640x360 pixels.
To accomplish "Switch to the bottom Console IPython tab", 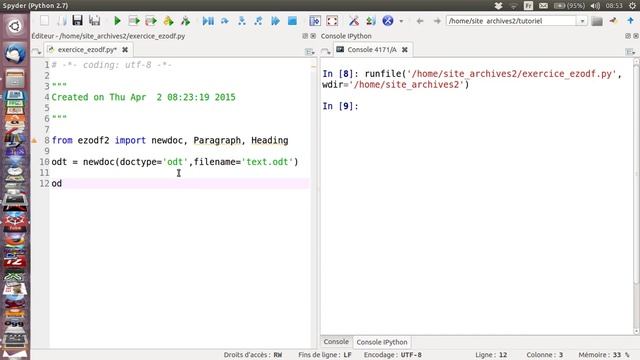I will coord(382,342).
